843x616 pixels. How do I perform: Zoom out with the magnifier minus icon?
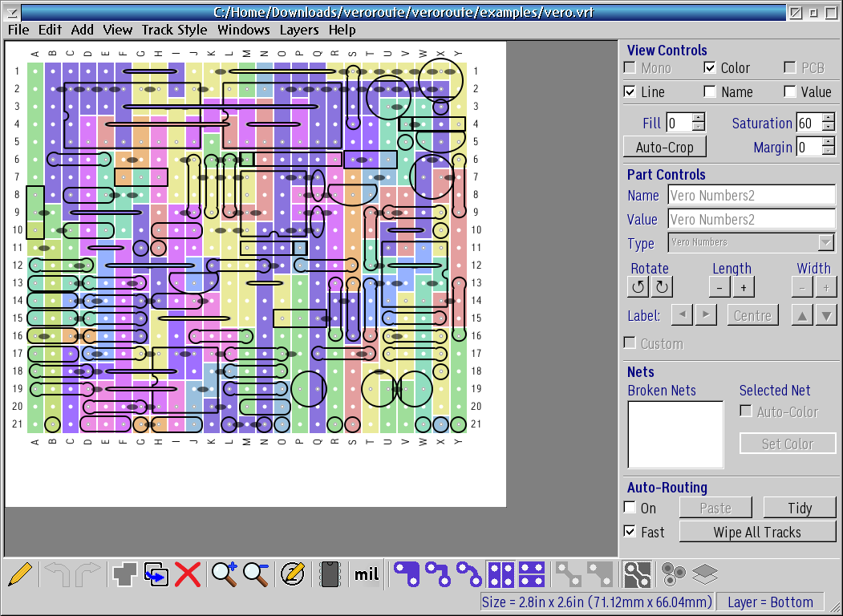(257, 573)
